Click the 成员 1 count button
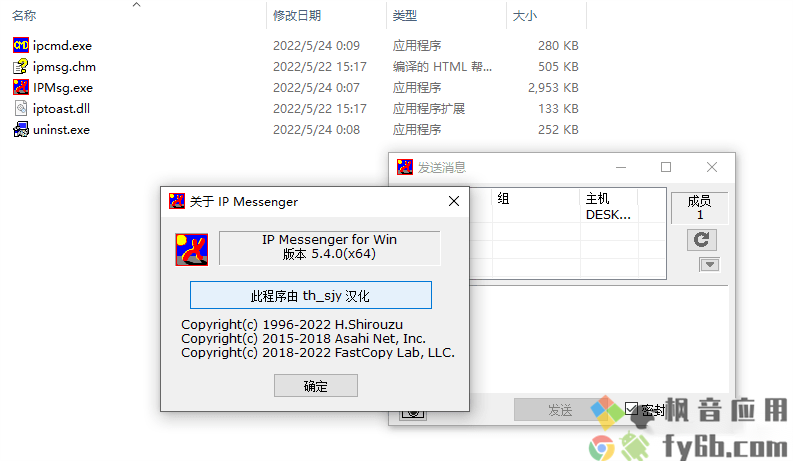The image size is (793, 461). (699, 208)
